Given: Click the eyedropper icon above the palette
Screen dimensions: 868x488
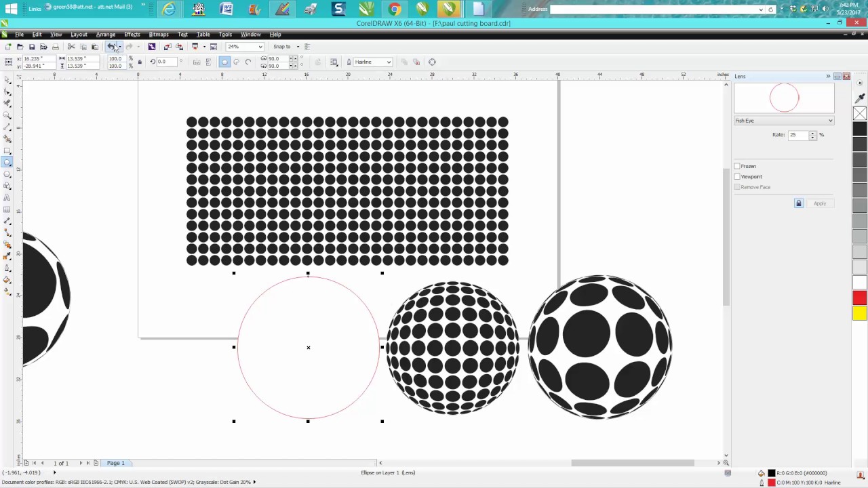Looking at the screenshot, I should coord(860,99).
